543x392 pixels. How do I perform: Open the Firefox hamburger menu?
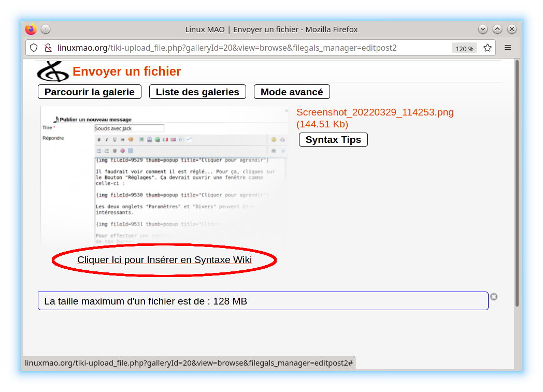(x=508, y=48)
